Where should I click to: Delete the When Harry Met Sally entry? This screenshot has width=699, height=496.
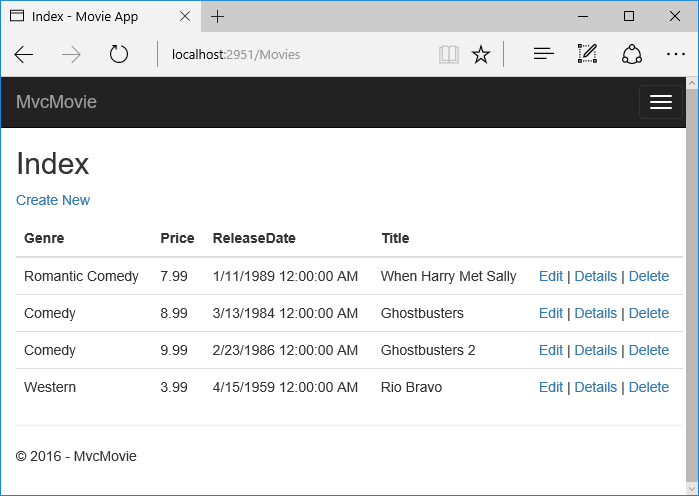pos(649,276)
